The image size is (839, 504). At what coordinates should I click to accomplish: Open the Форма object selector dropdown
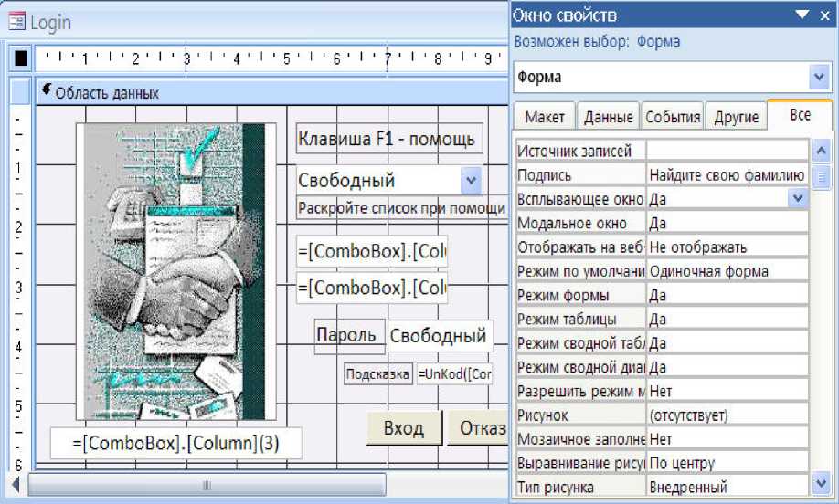[x=819, y=77]
